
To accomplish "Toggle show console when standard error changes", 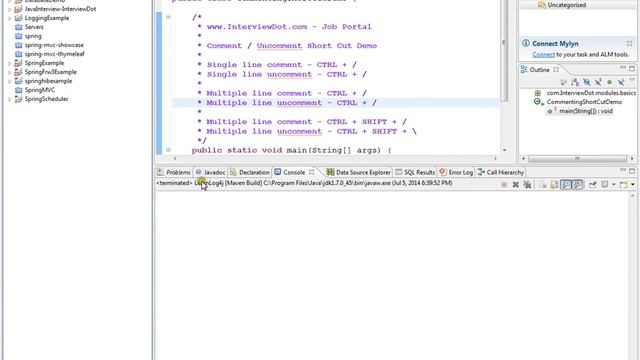I will click(577, 184).
